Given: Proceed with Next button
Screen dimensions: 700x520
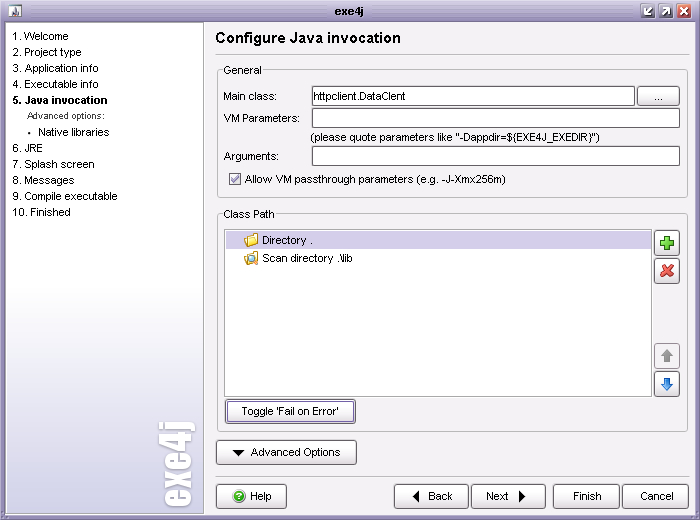Looking at the screenshot, I should (x=508, y=496).
